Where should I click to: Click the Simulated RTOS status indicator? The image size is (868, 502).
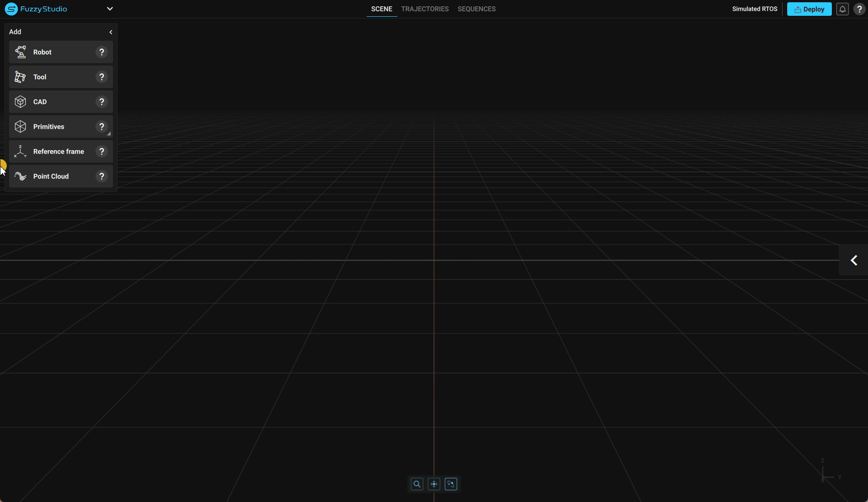[754, 9]
